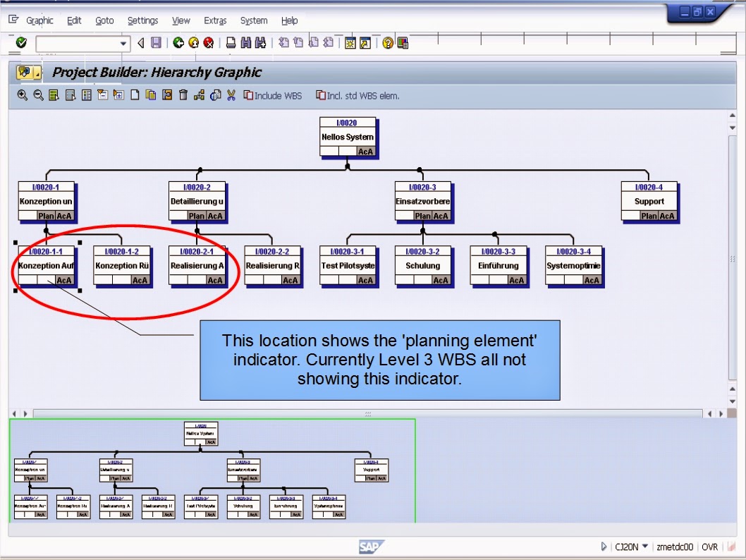Screen dimensions: 746x560
Task: Open the command field dropdown arrow
Action: [x=124, y=42]
